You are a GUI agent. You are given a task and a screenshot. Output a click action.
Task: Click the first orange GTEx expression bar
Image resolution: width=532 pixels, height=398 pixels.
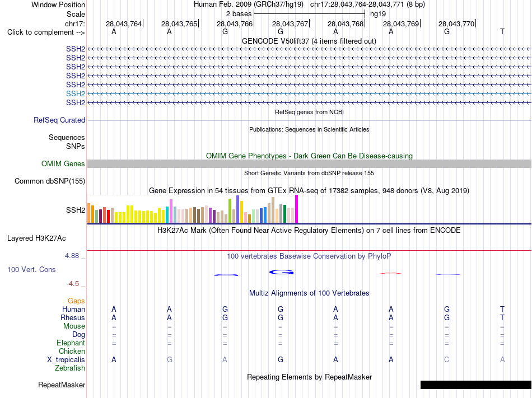pyautogui.click(x=89, y=213)
